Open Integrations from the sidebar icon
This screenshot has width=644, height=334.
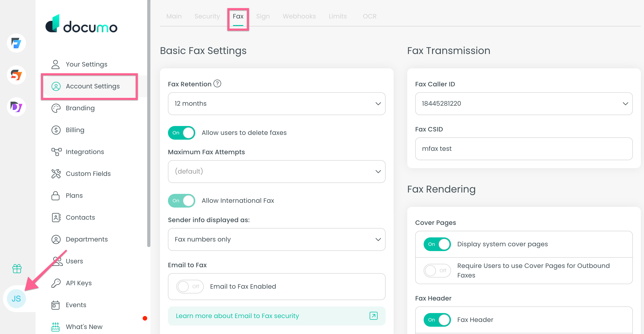point(56,152)
